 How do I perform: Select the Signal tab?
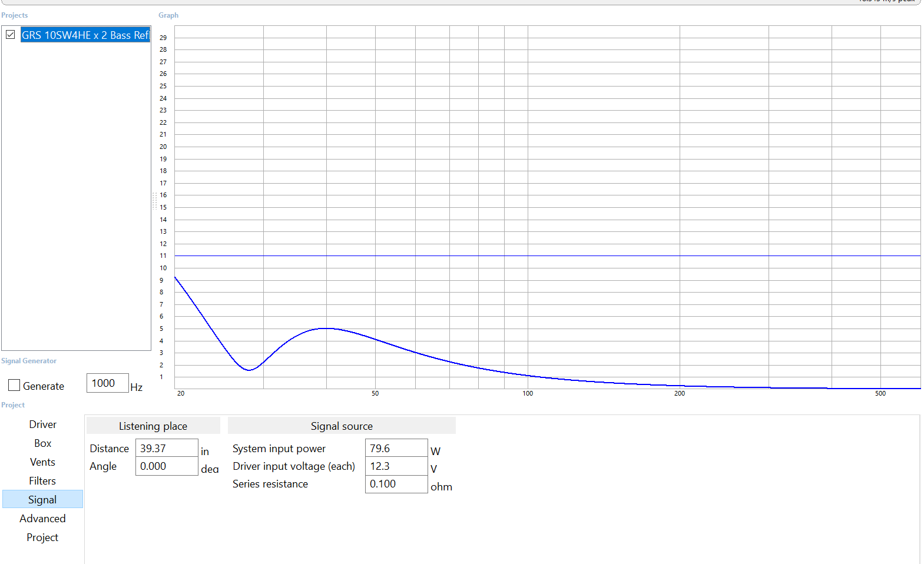(42, 500)
